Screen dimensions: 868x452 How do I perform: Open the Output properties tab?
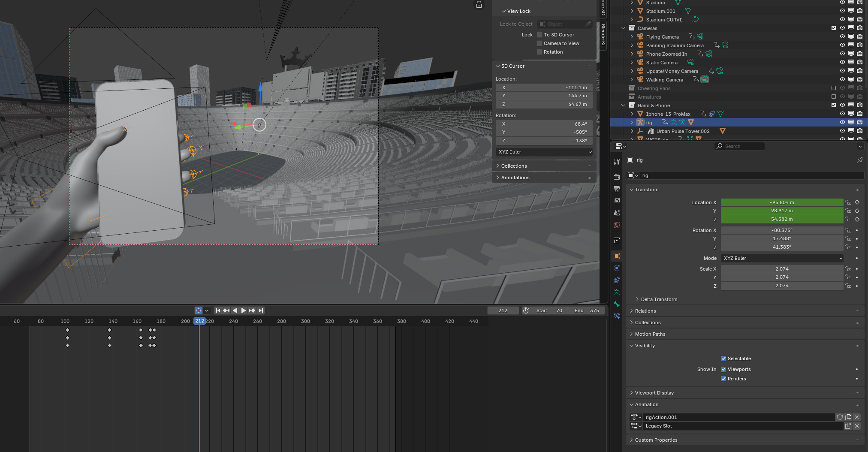[x=617, y=189]
